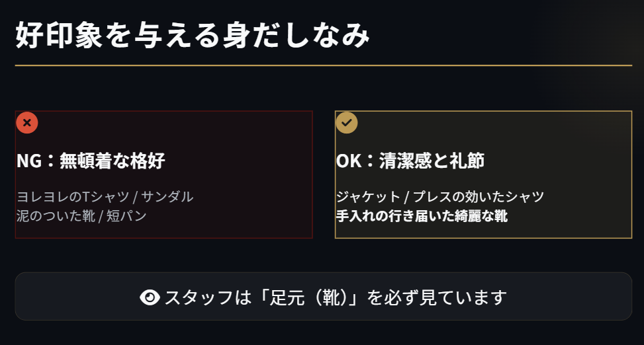The height and width of the screenshot is (345, 644).
Task: Click the gold checkmark icon on OK card
Action: [347, 122]
